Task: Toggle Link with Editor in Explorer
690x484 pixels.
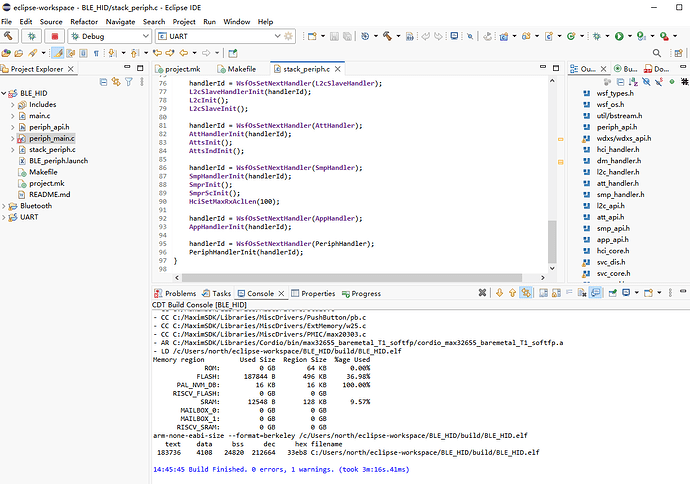Action: tap(116, 82)
